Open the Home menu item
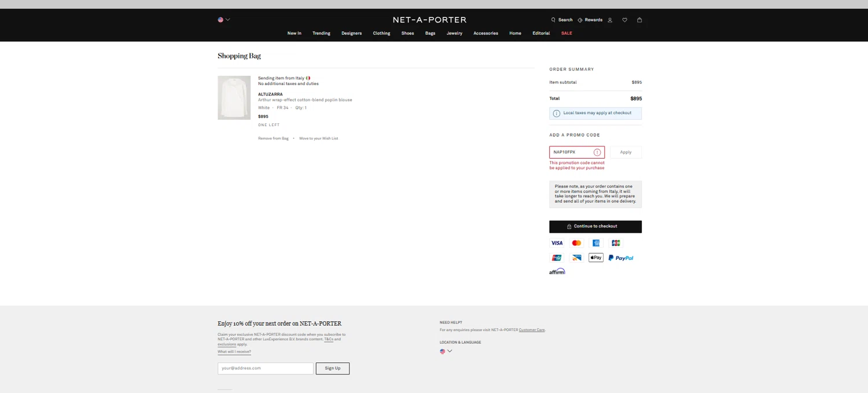Image resolution: width=868 pixels, height=393 pixels. (515, 33)
